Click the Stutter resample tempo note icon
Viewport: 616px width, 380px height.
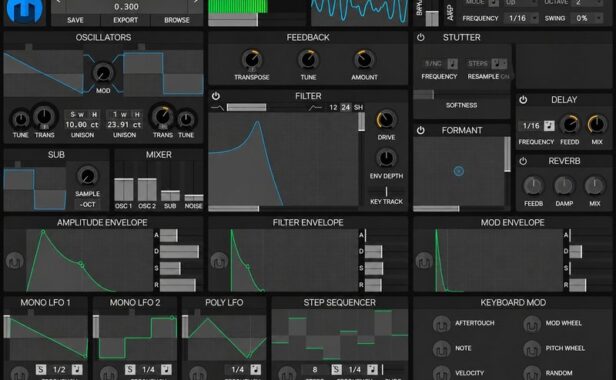pos(497,64)
